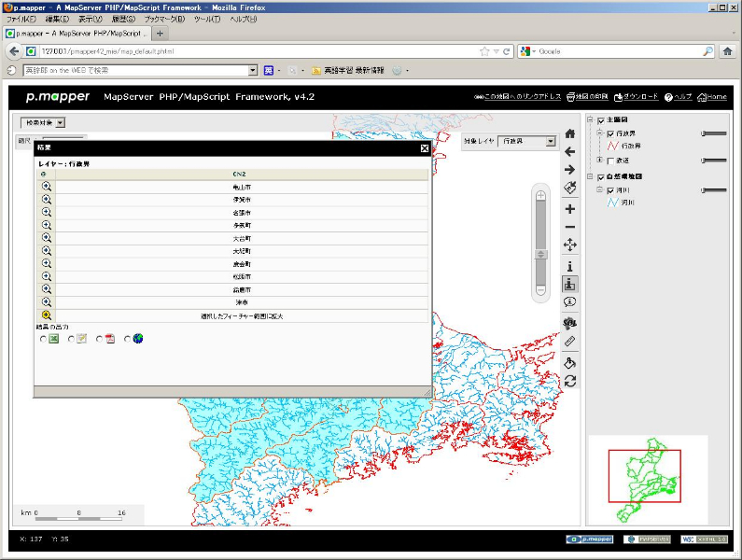Expand the 鉄道 layer tree node
This screenshot has height=560, width=742.
point(600,161)
